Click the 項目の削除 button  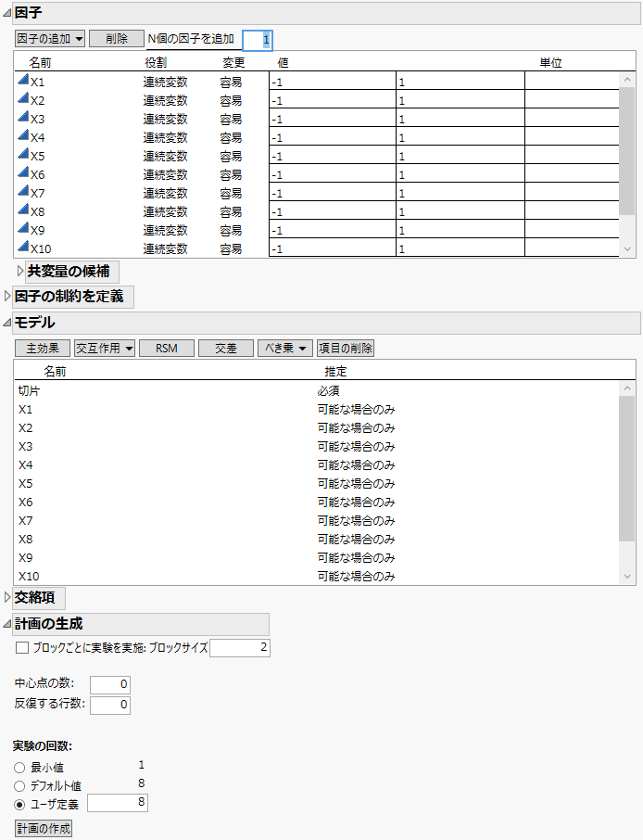(346, 349)
